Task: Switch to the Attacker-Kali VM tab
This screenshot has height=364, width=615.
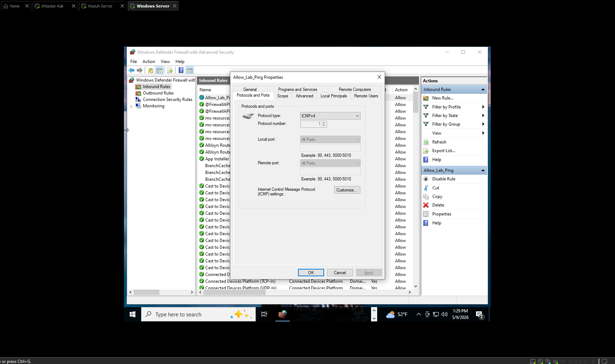Action: click(52, 6)
